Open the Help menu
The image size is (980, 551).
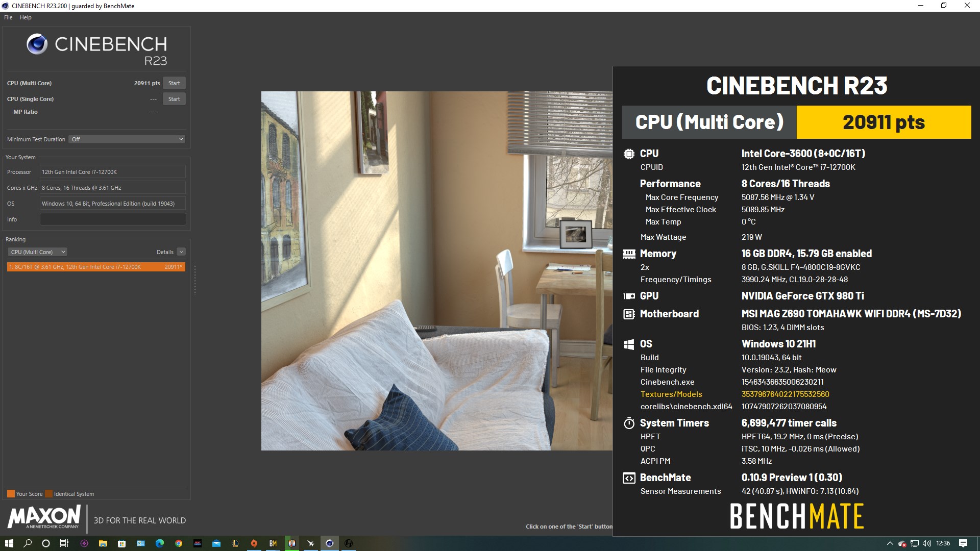coord(26,17)
